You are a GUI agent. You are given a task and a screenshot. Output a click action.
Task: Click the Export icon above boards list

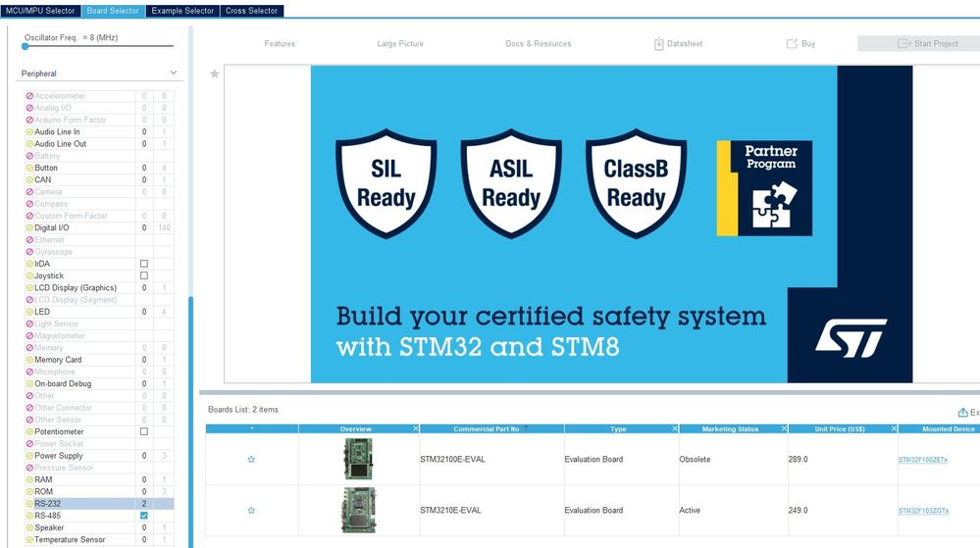click(x=963, y=413)
